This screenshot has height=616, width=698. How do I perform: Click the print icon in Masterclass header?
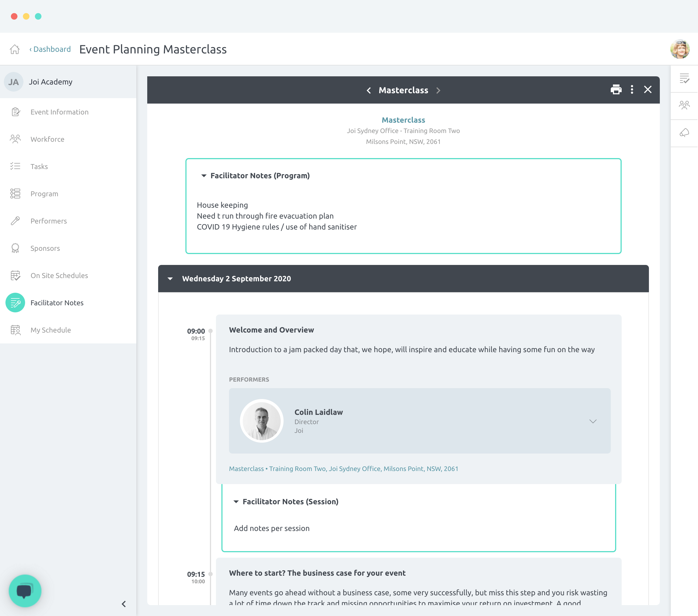pos(616,90)
